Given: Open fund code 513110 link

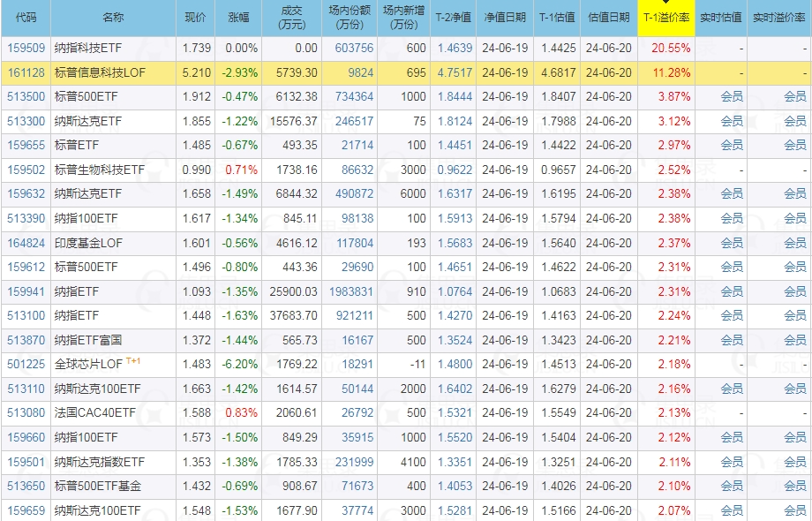Looking at the screenshot, I should 26,389.
